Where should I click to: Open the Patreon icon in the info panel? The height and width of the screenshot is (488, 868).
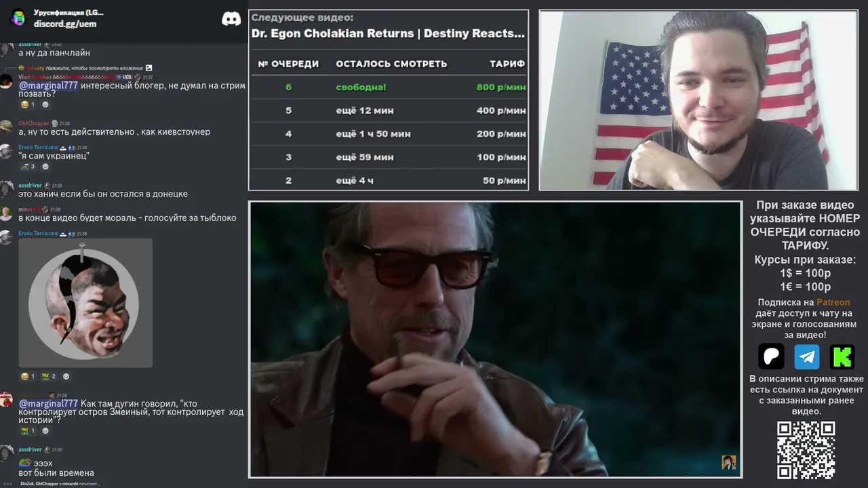(x=771, y=356)
